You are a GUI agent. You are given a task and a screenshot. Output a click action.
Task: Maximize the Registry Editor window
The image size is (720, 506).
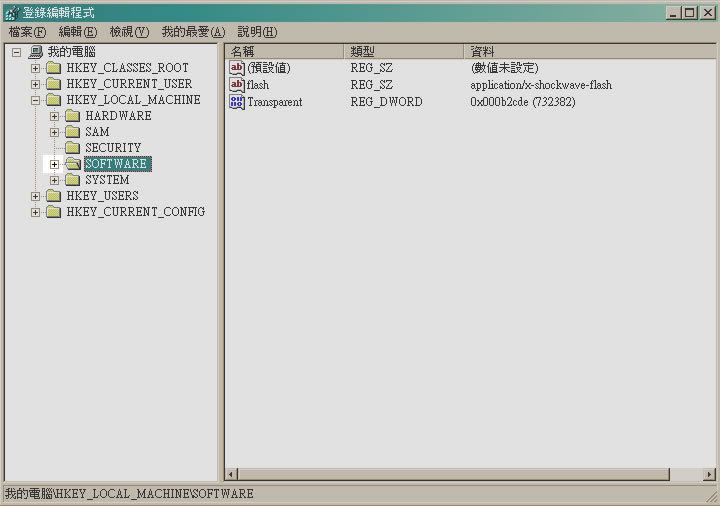689,13
